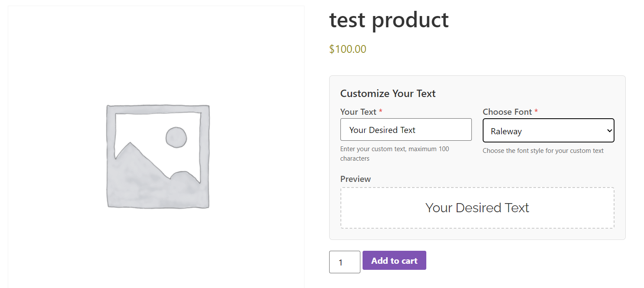The height and width of the screenshot is (288, 644).
Task: Click the Add to cart button
Action: (394, 260)
